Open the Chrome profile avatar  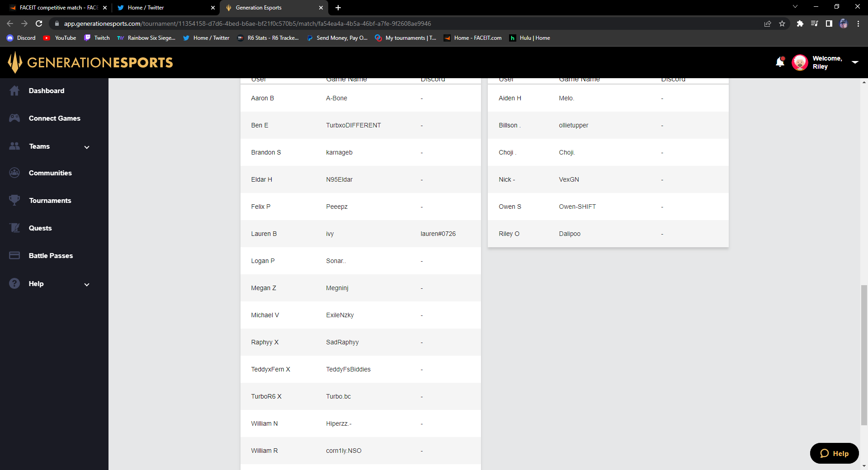pyautogui.click(x=844, y=23)
